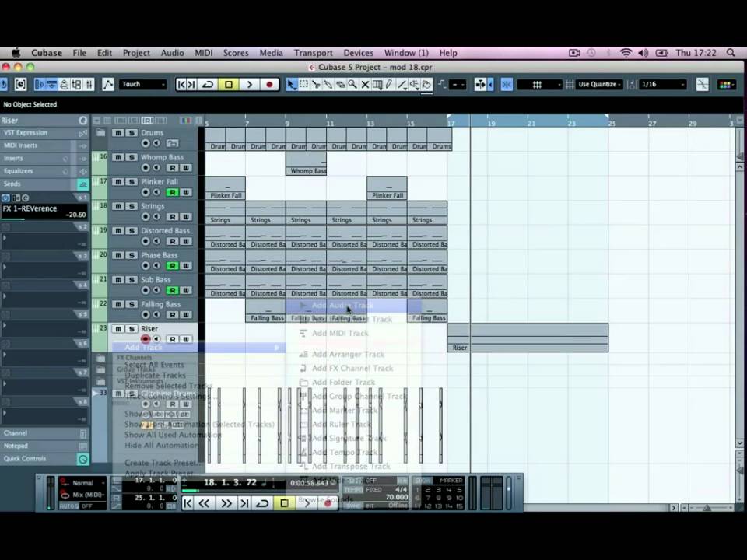Open the Mixer from toolbar
This screenshot has width=747, height=560.
(x=89, y=85)
